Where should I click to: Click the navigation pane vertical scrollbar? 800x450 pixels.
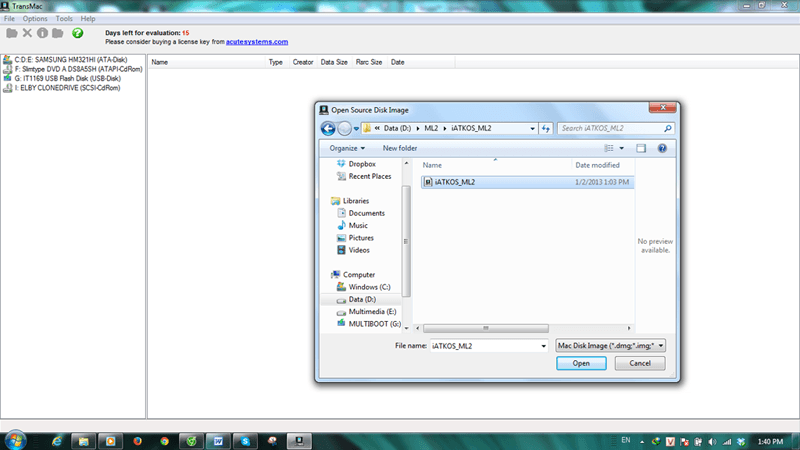(406, 241)
